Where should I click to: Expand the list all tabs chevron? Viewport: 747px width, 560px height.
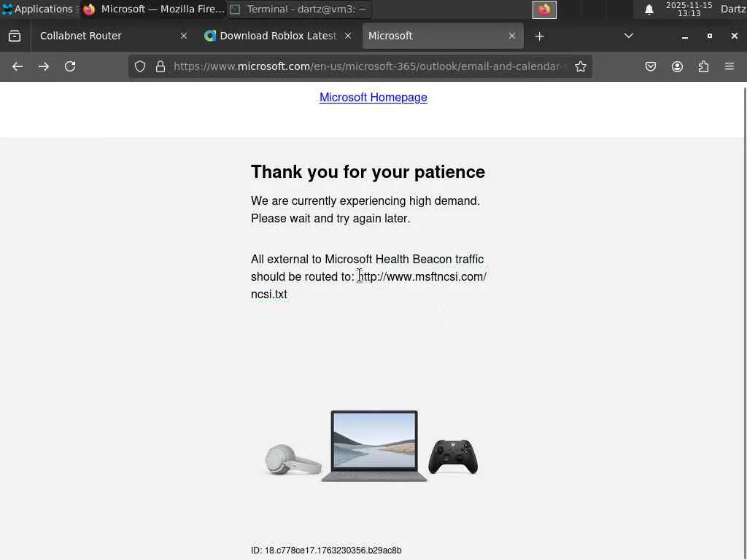(629, 36)
